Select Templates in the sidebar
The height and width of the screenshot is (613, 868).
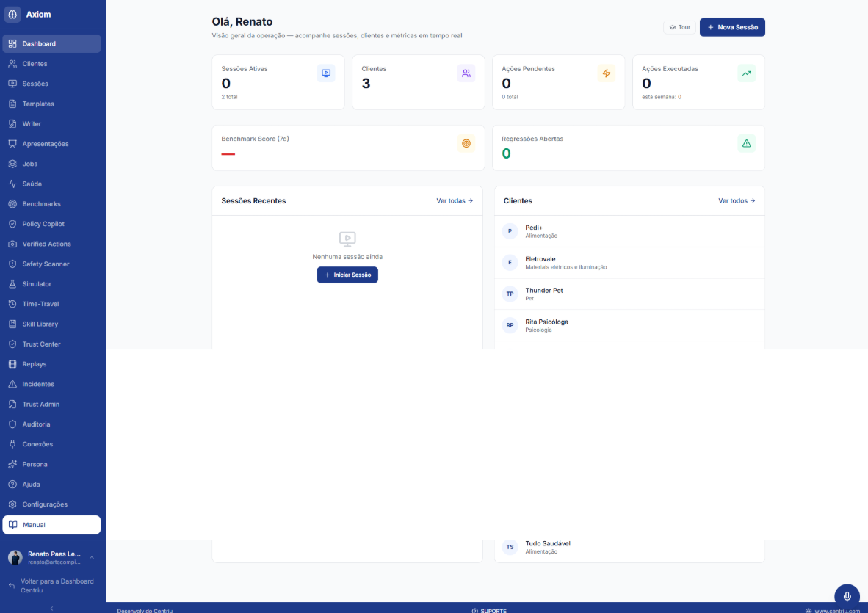pyautogui.click(x=51, y=104)
